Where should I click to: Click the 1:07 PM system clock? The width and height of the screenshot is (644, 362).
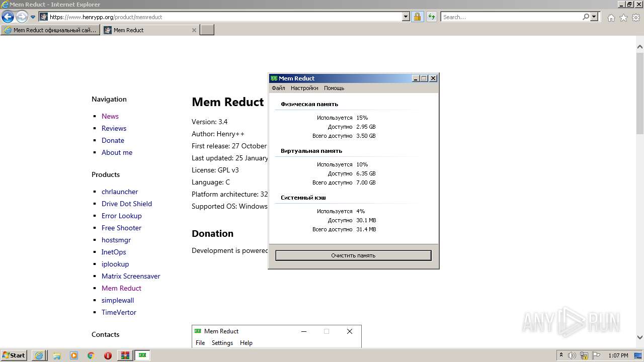point(618,355)
